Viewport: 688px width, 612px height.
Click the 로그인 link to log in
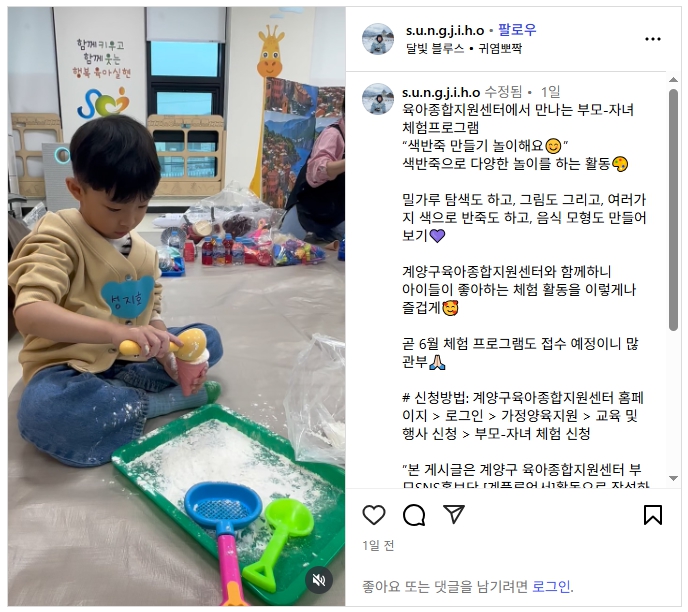point(552,586)
